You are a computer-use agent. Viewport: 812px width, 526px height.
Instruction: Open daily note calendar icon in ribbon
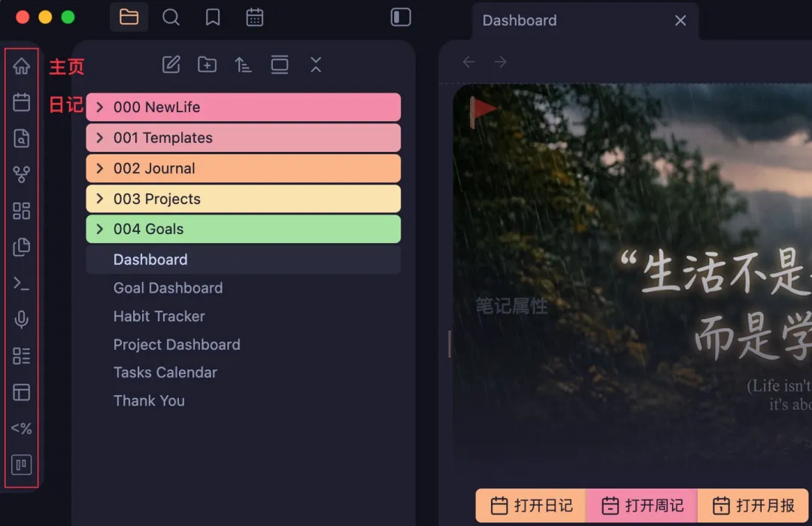point(22,102)
